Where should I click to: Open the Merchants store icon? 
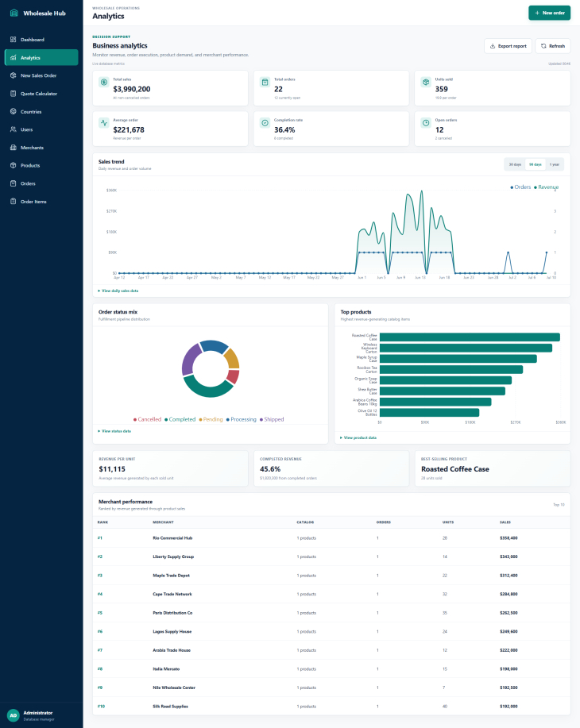pyautogui.click(x=13, y=148)
